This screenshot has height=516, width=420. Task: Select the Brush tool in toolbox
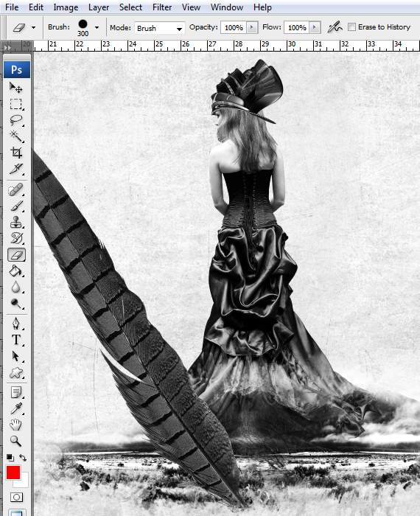15,206
